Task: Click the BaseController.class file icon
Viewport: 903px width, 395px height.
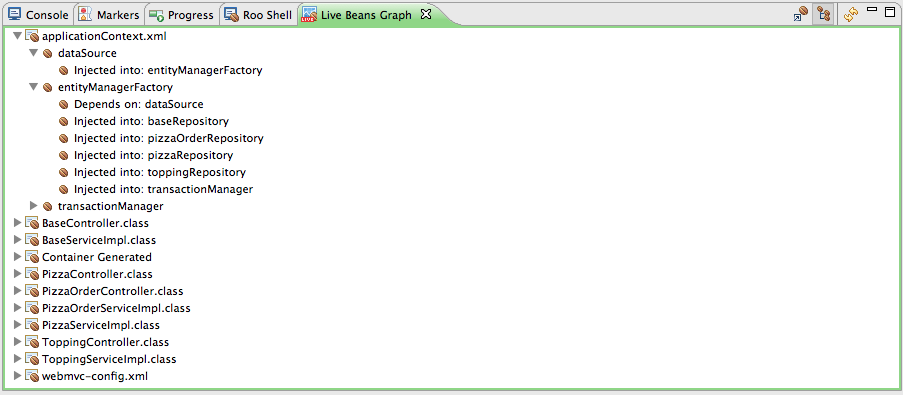Action: click(32, 223)
